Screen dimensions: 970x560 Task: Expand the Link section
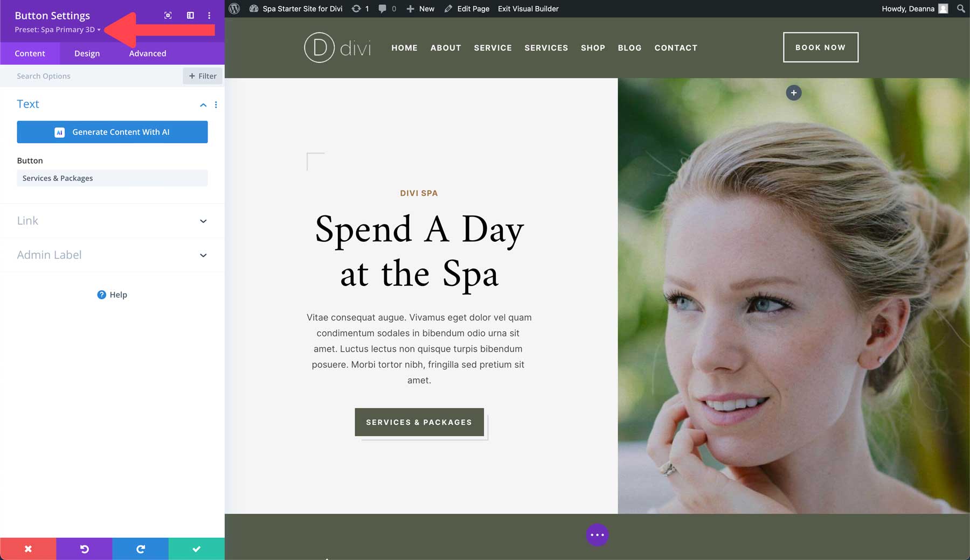click(x=112, y=221)
